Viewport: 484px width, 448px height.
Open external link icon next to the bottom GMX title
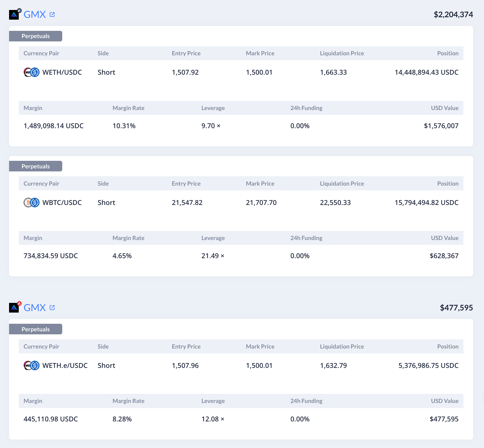[52, 307]
